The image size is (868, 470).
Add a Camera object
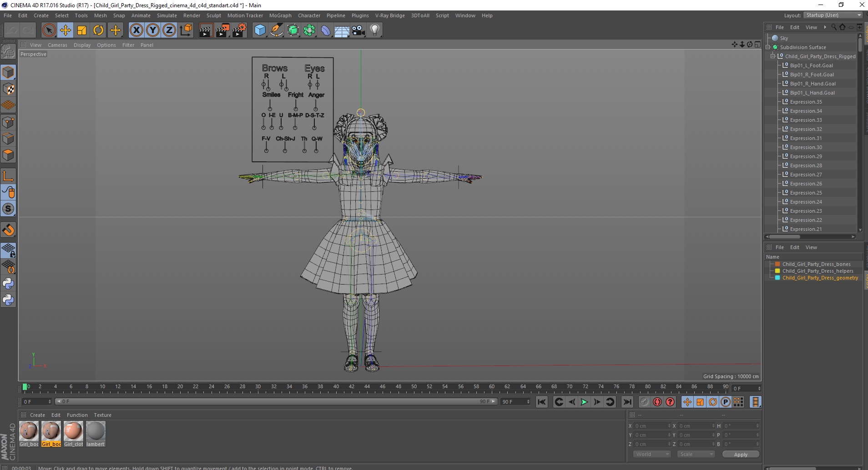(358, 30)
